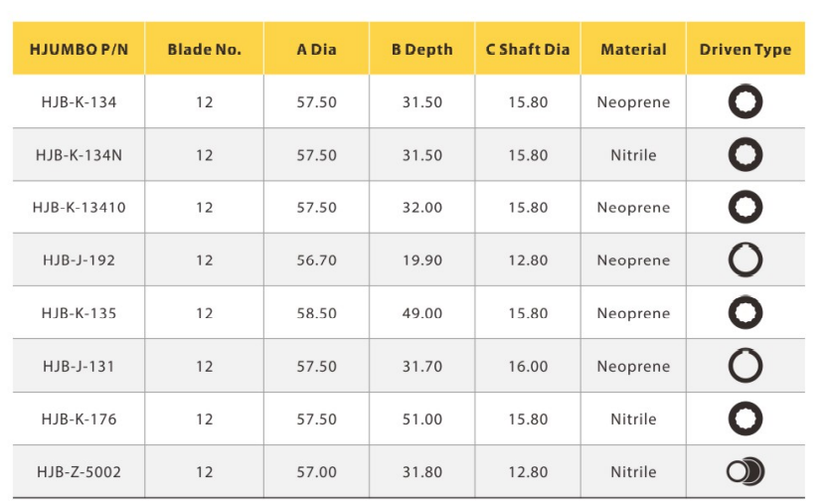Screen dimensions: 830x504
Task: Click the driven type icon for HJB-K-134
Action: [x=745, y=101]
